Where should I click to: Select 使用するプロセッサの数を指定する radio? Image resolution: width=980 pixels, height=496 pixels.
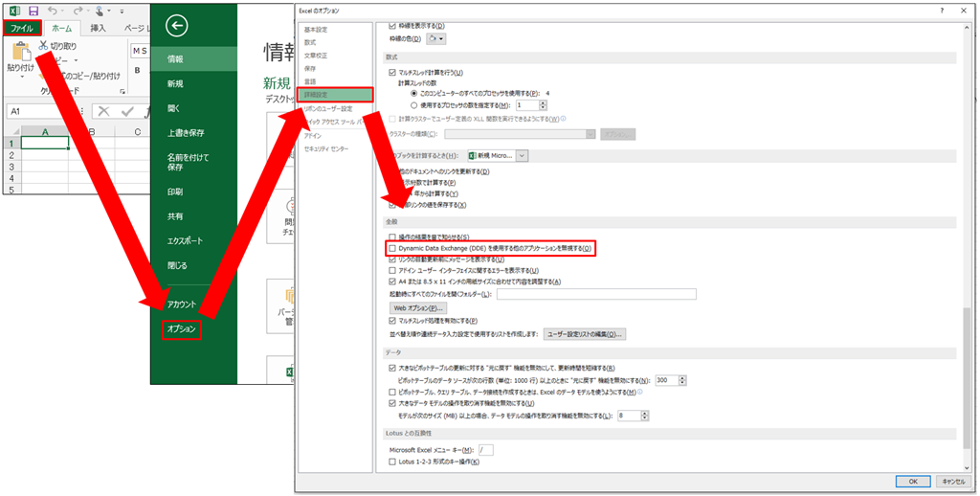pos(413,105)
